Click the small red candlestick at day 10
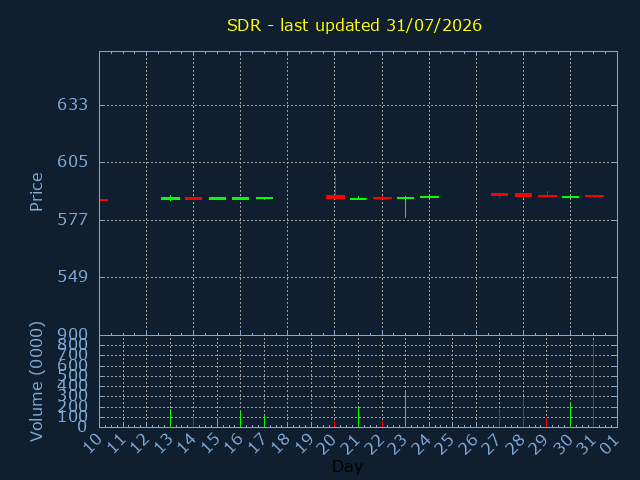The height and width of the screenshot is (480, 640). point(104,200)
